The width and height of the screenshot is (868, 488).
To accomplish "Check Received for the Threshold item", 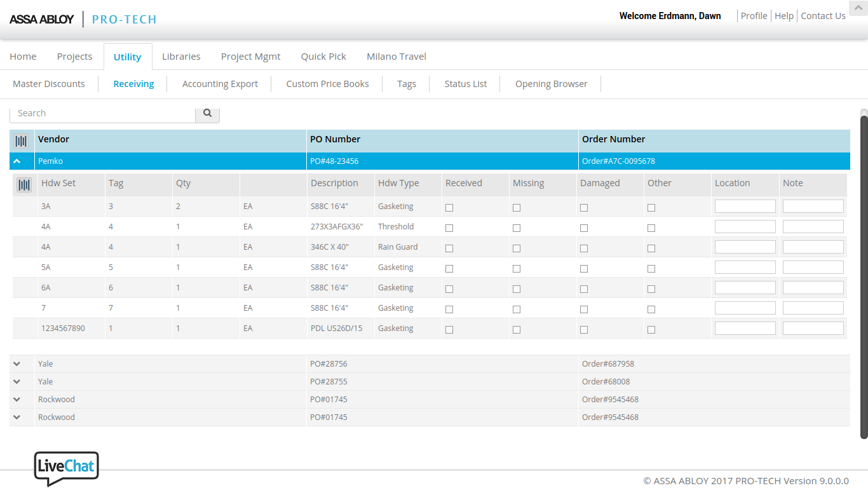I will [449, 228].
